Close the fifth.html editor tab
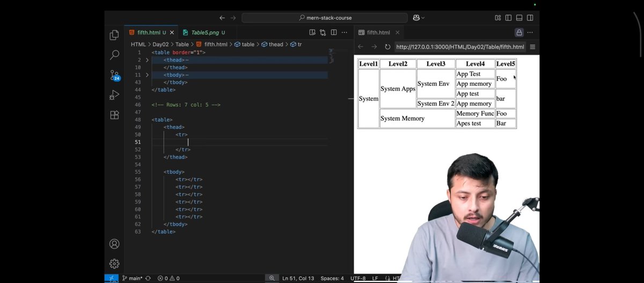The height and width of the screenshot is (283, 644). coord(171,33)
